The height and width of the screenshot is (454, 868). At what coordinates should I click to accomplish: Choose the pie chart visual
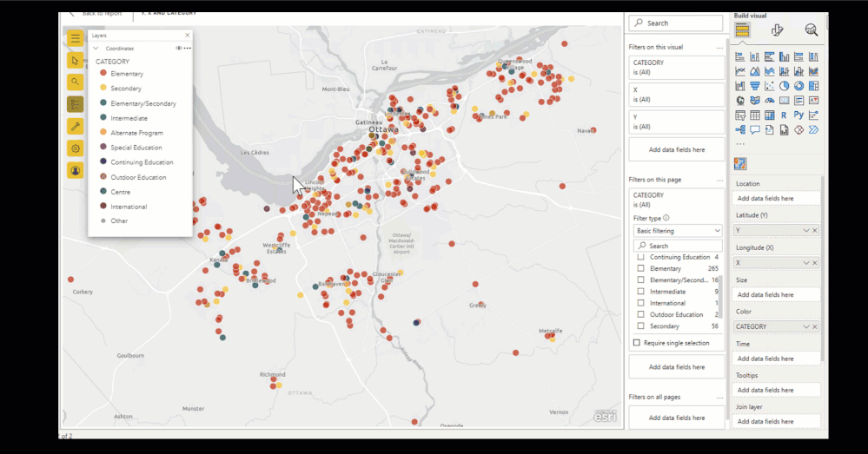pyautogui.click(x=785, y=86)
